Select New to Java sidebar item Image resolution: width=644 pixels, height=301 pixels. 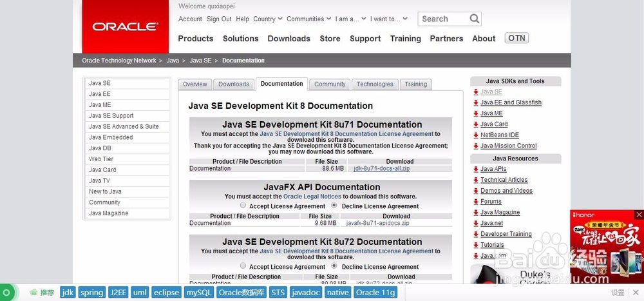click(128, 191)
